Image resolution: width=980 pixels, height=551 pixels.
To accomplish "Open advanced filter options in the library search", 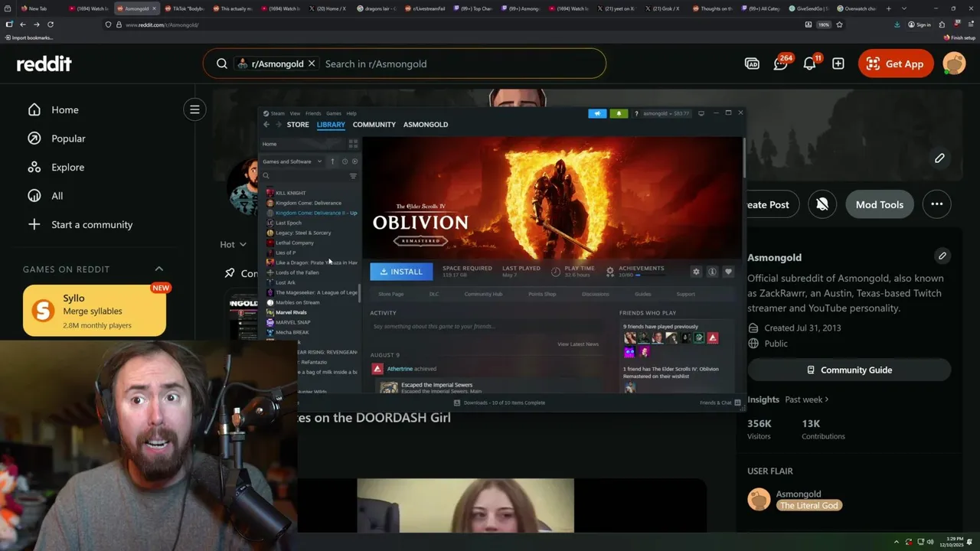I will pos(353,176).
